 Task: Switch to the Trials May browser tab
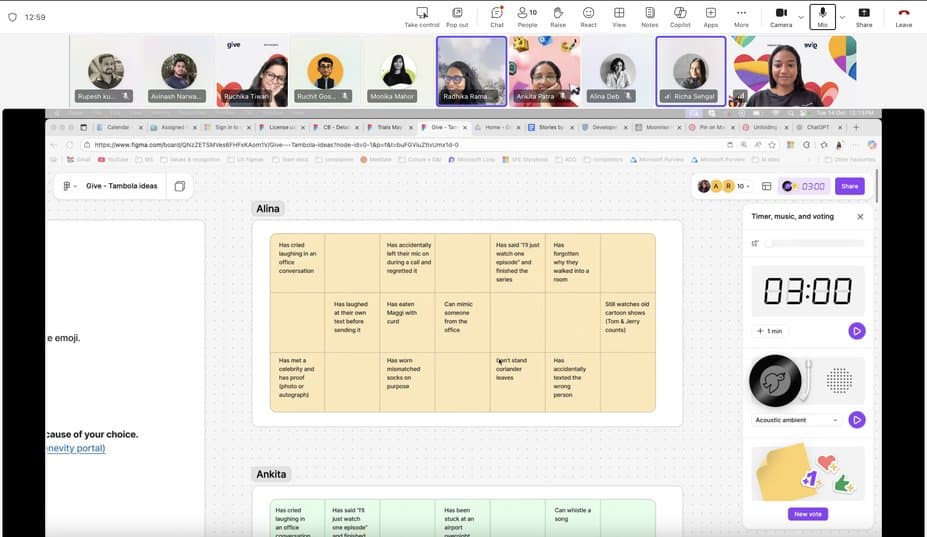coord(390,127)
